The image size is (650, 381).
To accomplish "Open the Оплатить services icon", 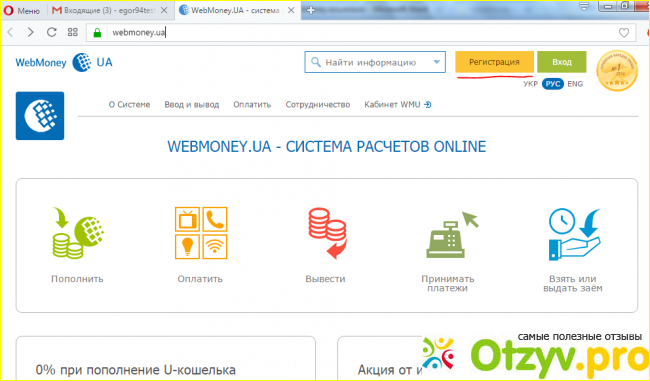I will (x=201, y=233).
